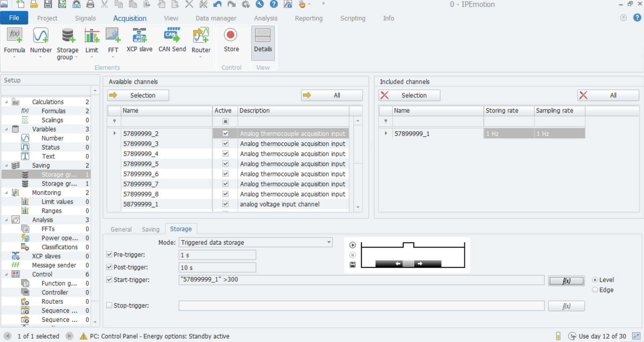Click the Start-trigger f(x) formula button
The image size is (644, 342).
coord(566,281)
